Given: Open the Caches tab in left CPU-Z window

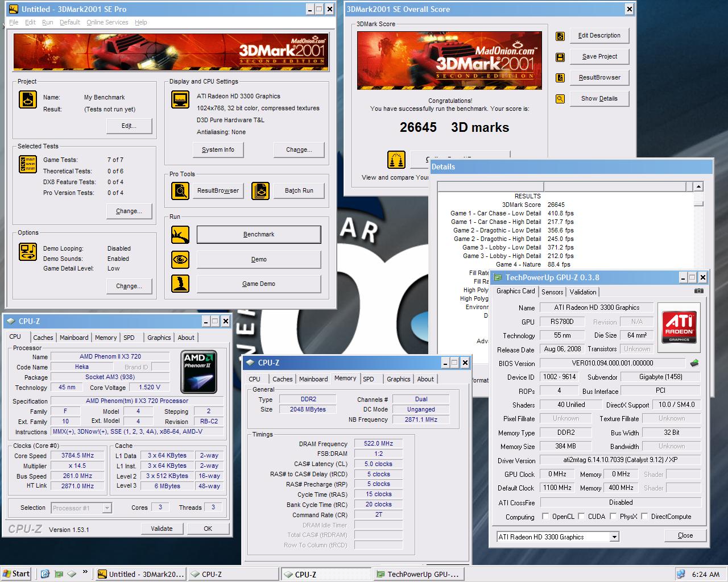Looking at the screenshot, I should click(x=43, y=338).
